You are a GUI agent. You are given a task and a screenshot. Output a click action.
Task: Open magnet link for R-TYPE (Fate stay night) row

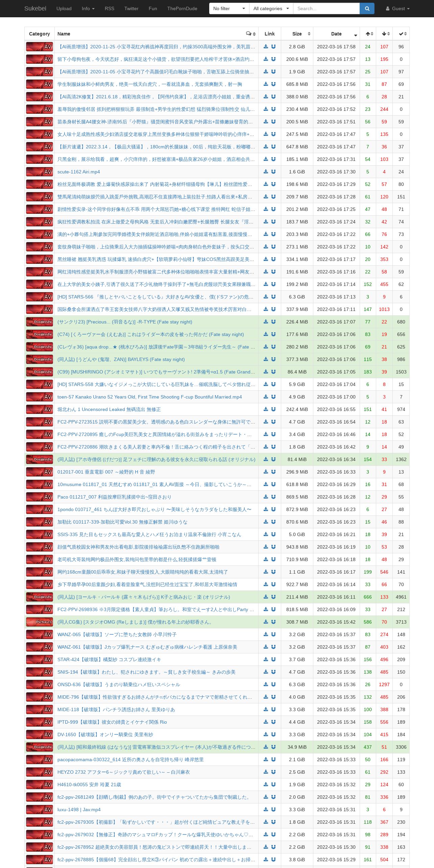[x=273, y=322]
